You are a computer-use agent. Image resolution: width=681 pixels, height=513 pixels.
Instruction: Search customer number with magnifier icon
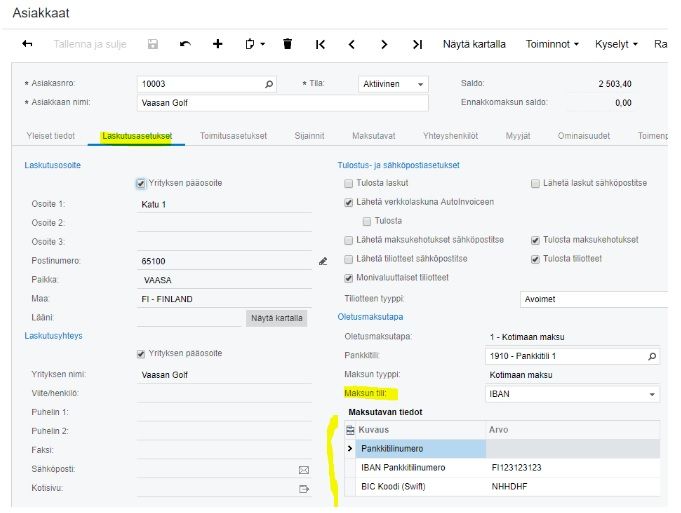pyautogui.click(x=269, y=84)
